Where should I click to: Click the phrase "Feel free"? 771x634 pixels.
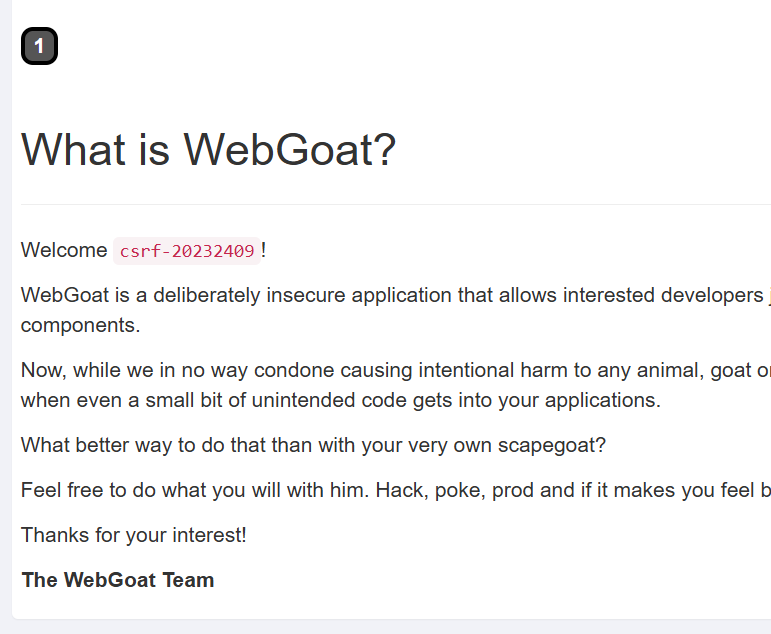[60, 490]
